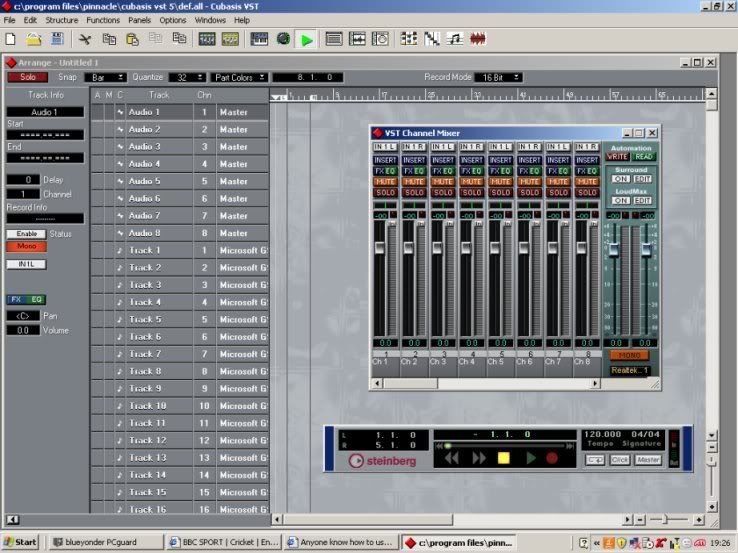Open the Options menu
This screenshot has height=553, width=738.
click(x=173, y=20)
